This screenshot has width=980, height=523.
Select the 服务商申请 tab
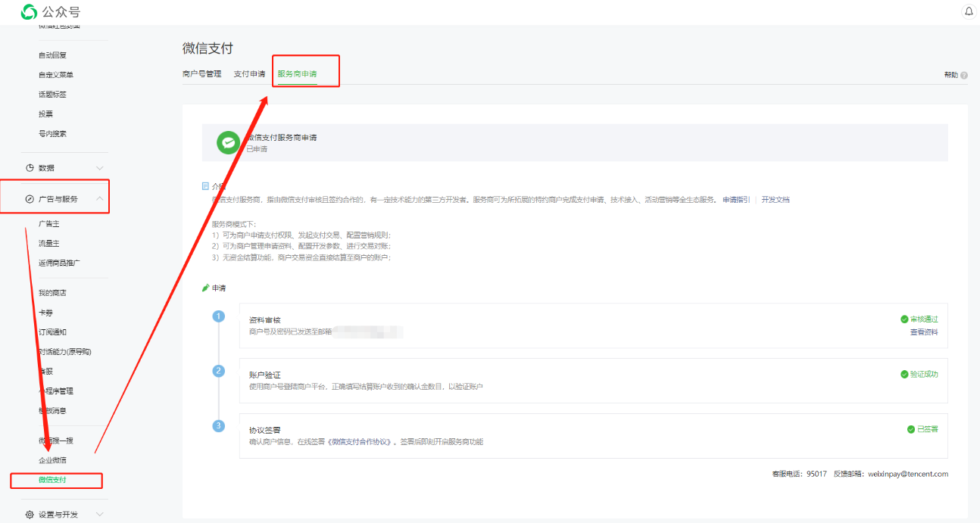pyautogui.click(x=297, y=74)
